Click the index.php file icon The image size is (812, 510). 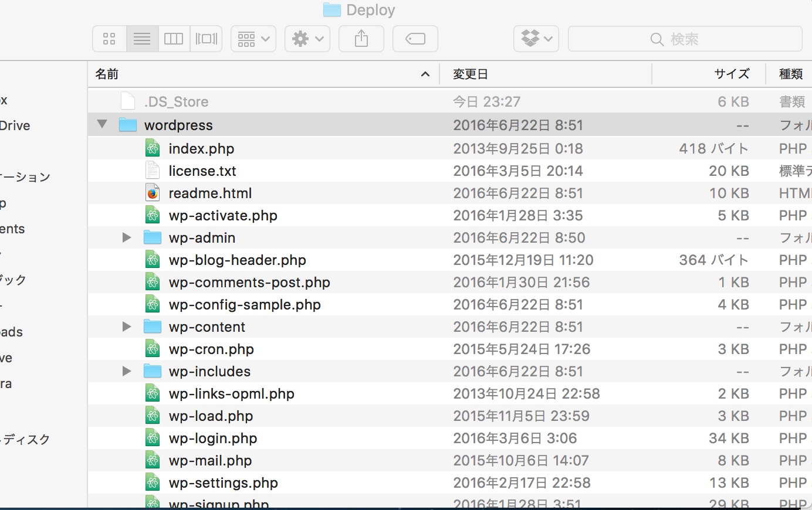coord(153,148)
